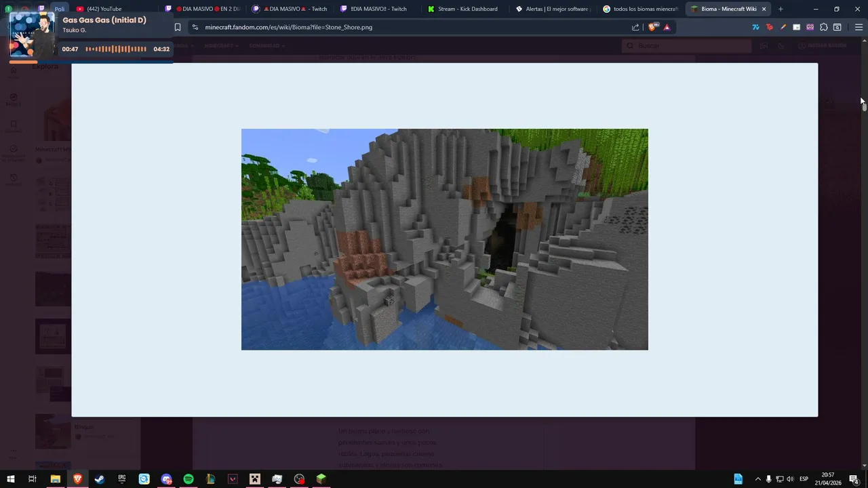Image resolution: width=868 pixels, height=488 pixels.
Task: Open the 'todos los biomas minecraft' tab
Action: coord(639,9)
